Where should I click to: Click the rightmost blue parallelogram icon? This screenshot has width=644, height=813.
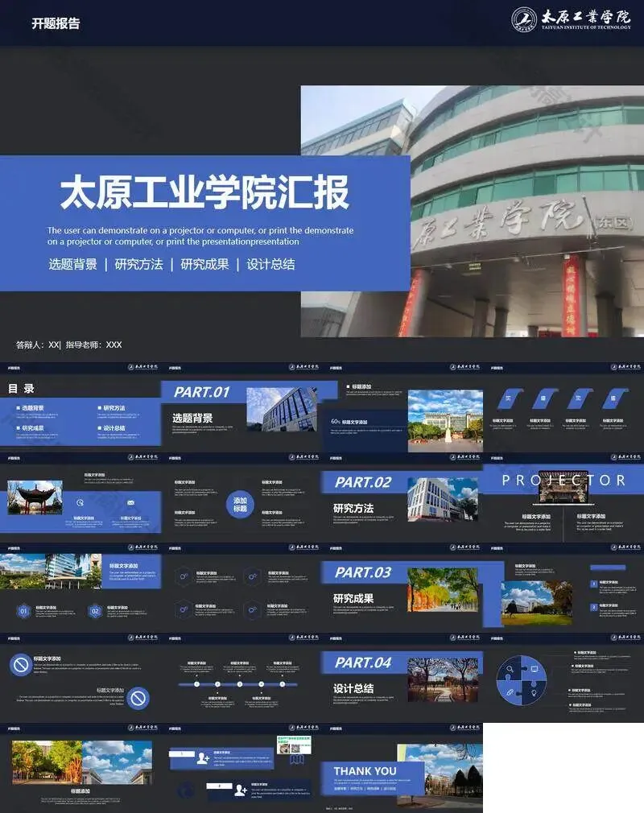tap(616, 398)
